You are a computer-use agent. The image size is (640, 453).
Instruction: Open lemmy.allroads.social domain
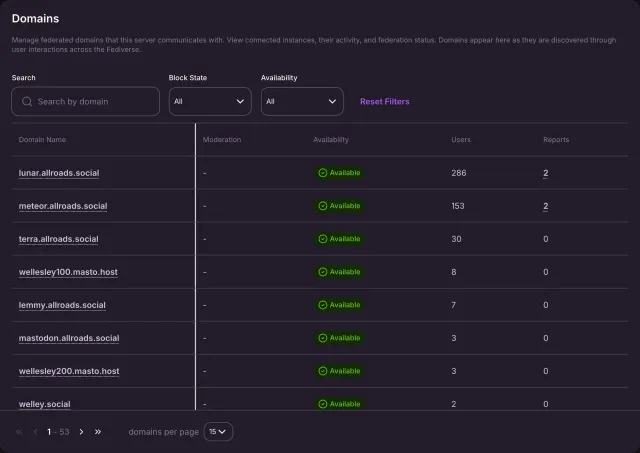[x=62, y=305]
